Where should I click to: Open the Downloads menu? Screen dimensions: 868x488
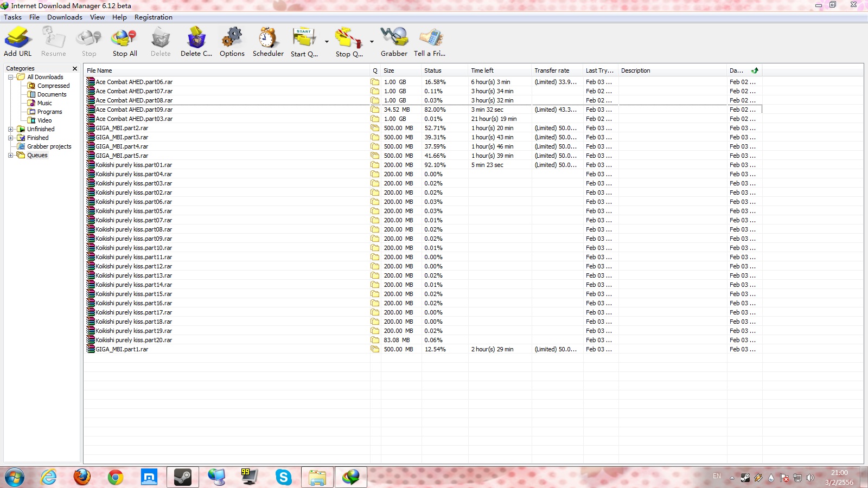click(65, 17)
